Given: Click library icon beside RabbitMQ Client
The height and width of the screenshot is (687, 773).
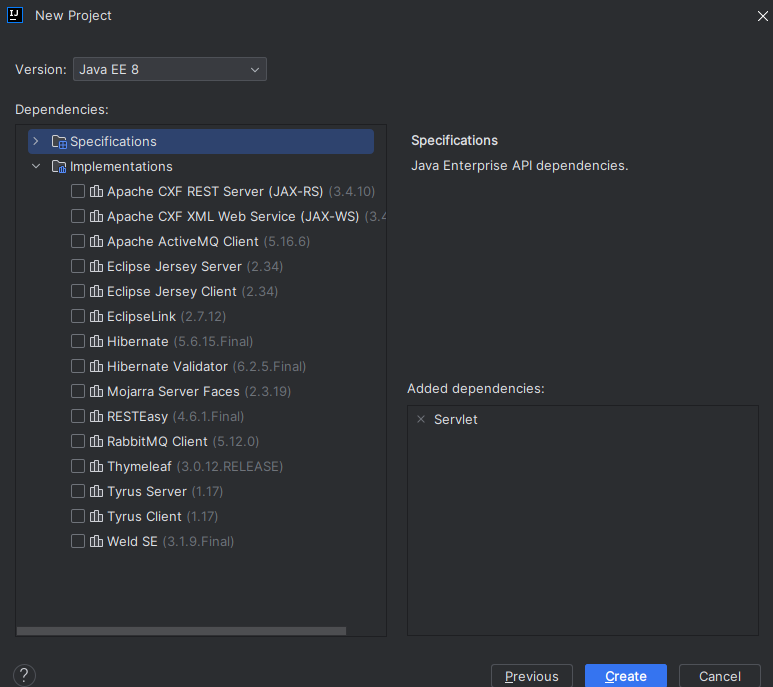Looking at the screenshot, I should click(x=97, y=442).
